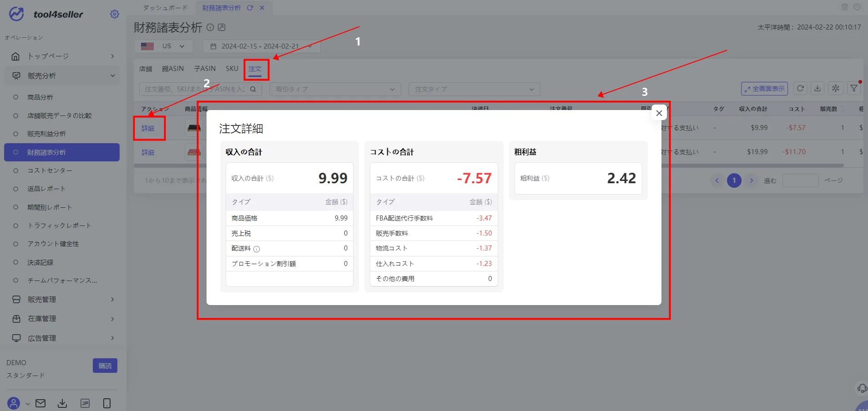Open the 取引タイプ dropdown
The width and height of the screenshot is (868, 411).
click(x=335, y=89)
